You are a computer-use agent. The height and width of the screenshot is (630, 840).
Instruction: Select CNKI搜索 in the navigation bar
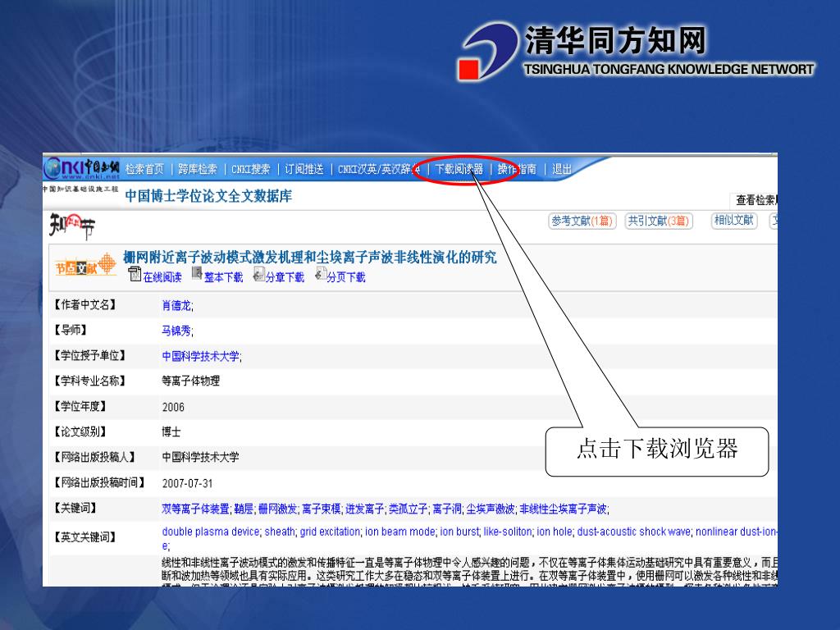[x=251, y=169]
